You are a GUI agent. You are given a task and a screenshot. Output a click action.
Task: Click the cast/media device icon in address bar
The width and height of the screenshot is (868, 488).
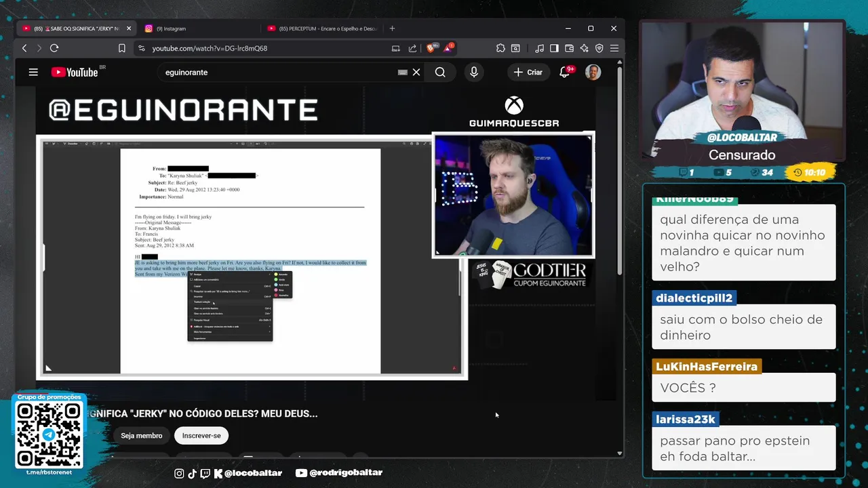396,48
